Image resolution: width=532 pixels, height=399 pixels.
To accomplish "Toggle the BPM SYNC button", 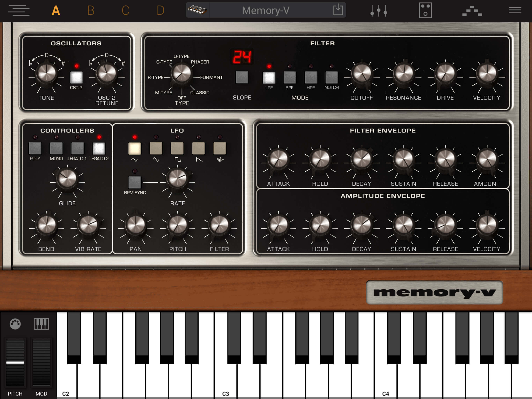I will tap(135, 182).
